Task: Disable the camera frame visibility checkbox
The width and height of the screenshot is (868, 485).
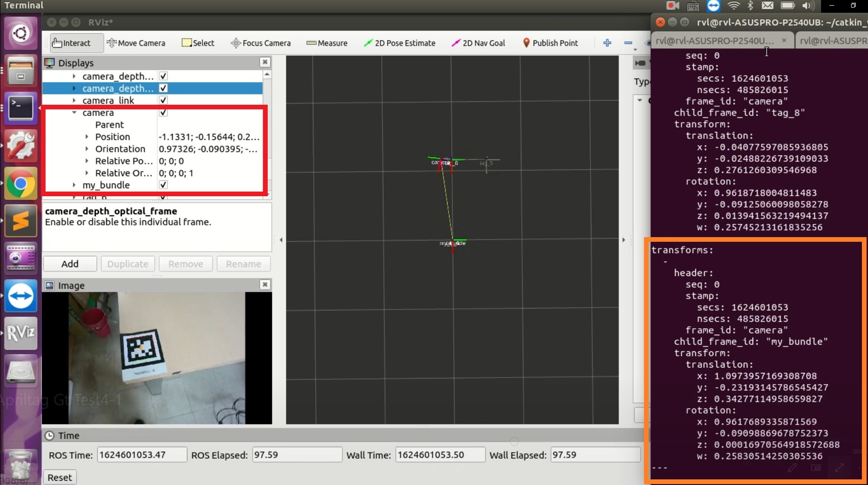Action: (163, 112)
